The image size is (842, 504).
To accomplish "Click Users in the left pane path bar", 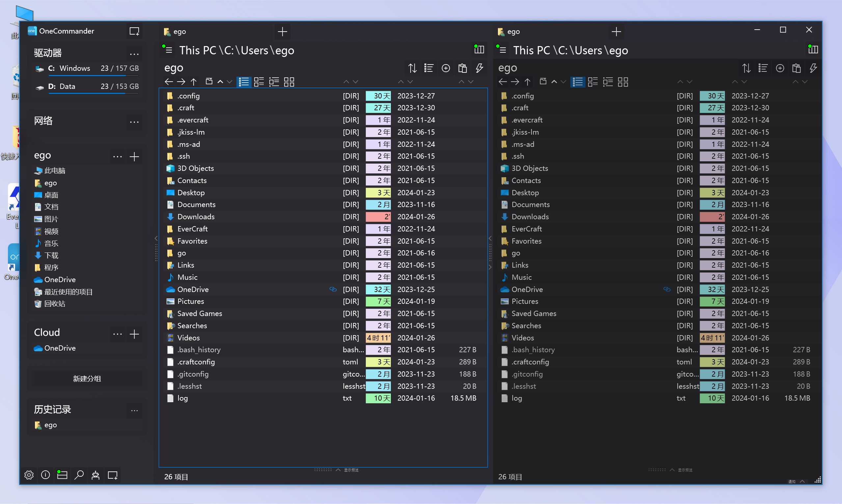I will click(255, 50).
